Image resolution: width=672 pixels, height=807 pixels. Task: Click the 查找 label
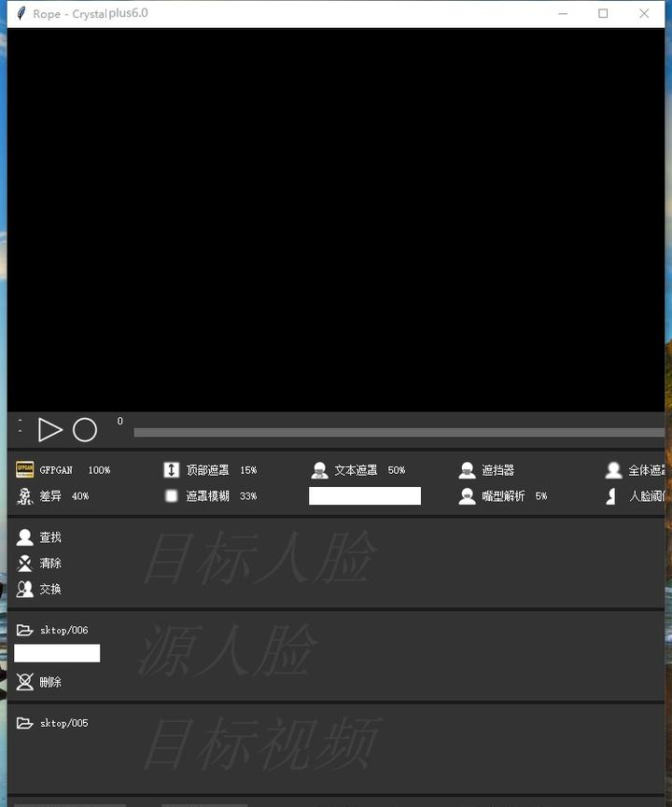[x=50, y=537]
